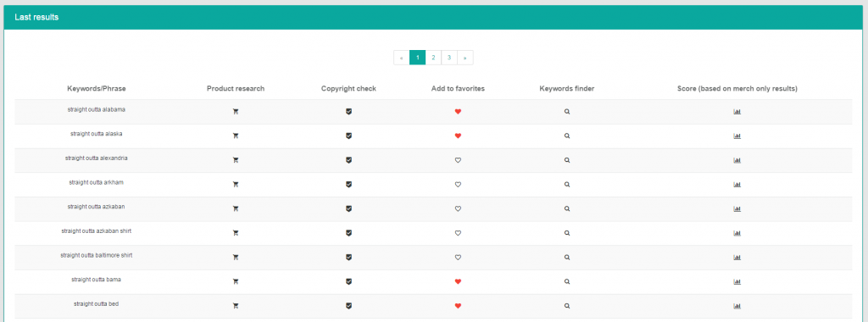Open product research for straight outta bama
868x322 pixels.
point(236,281)
